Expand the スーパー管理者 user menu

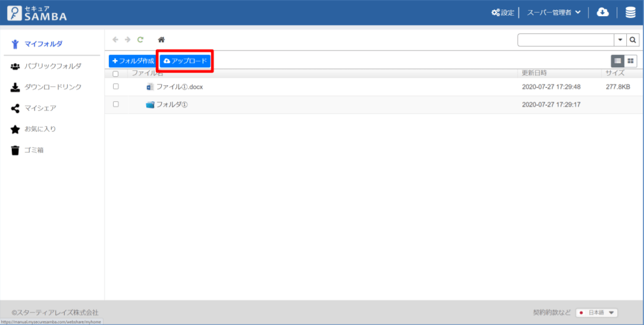(x=554, y=12)
